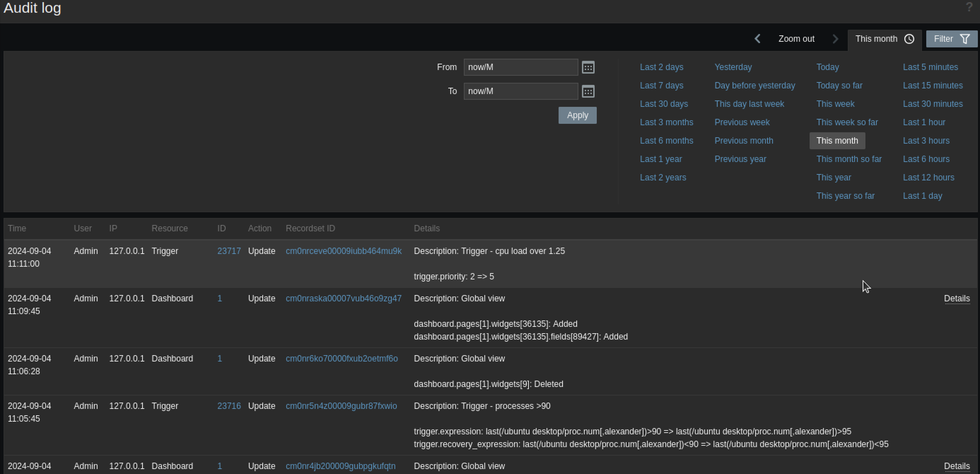Select Last 15 minutes range
980x474 pixels.
pyautogui.click(x=932, y=86)
